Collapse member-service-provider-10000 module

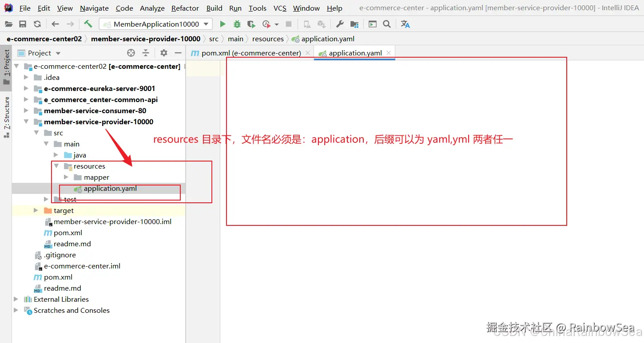27,122
